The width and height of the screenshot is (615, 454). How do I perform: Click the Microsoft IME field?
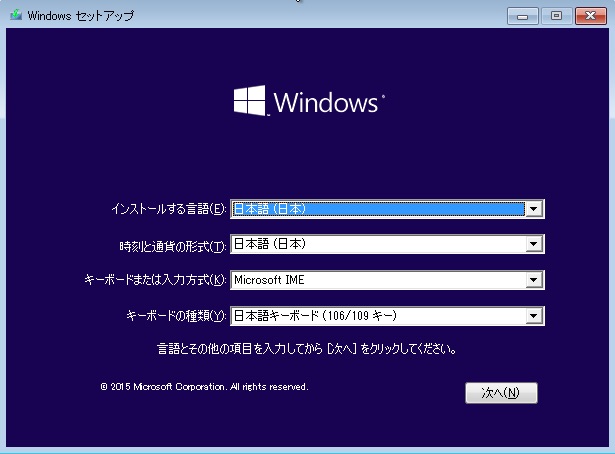click(x=377, y=281)
